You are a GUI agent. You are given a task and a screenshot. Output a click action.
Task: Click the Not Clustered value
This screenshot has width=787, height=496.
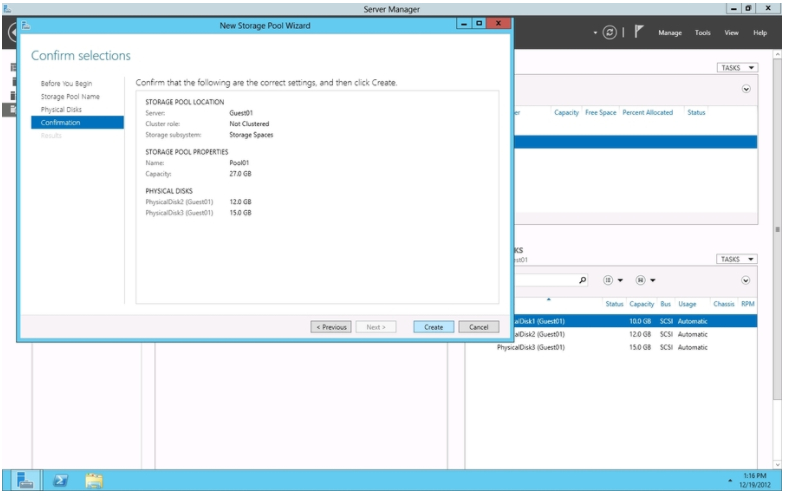249,123
